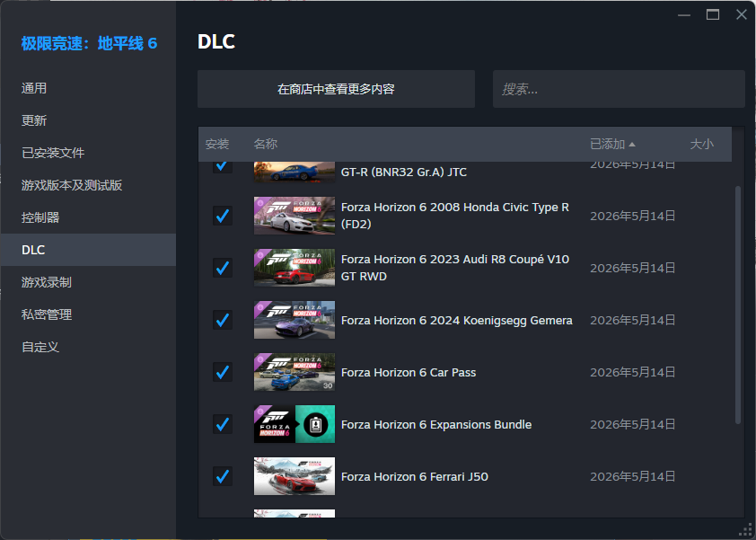Select the 2008 Honda Civic Type R title
Image resolution: width=756 pixels, height=540 pixels.
tap(455, 216)
